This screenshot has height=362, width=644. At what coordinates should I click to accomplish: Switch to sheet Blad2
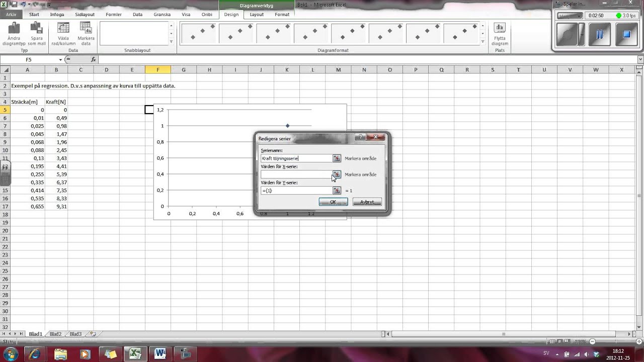click(x=55, y=334)
